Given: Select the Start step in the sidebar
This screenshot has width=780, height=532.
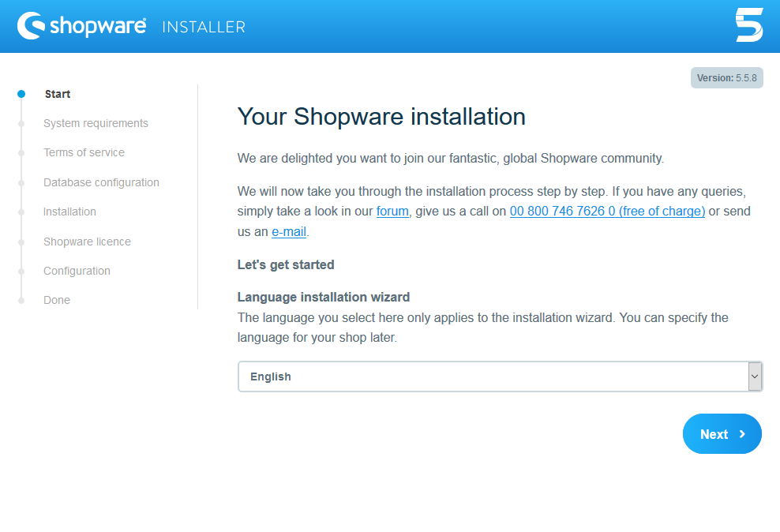Looking at the screenshot, I should point(58,94).
